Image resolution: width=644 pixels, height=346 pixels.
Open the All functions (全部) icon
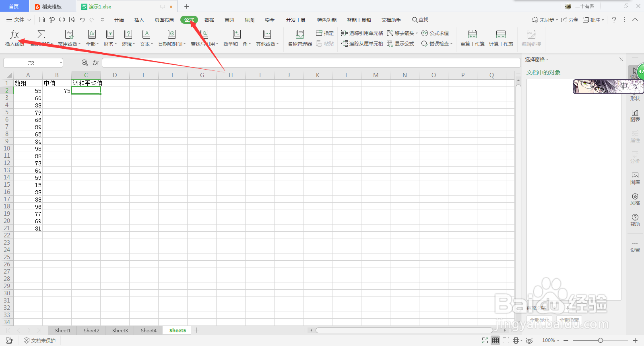pos(92,34)
